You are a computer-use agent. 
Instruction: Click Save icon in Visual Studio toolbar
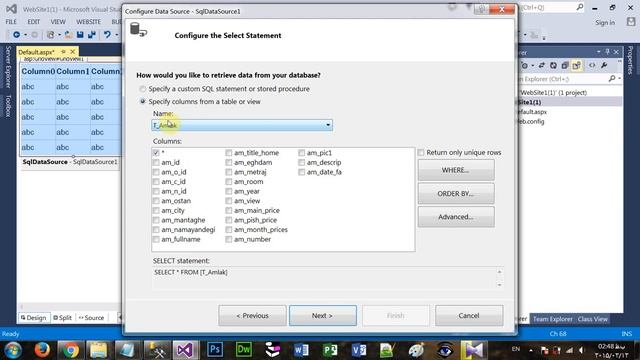coord(80,35)
